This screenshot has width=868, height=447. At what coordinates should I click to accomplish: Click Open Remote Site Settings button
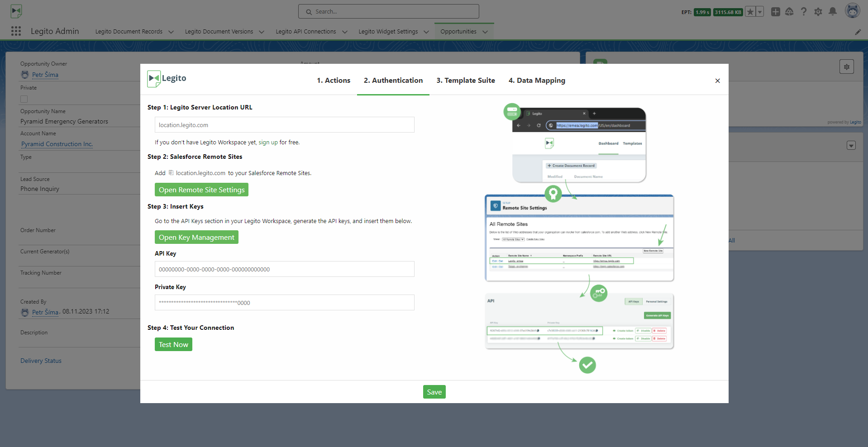pyautogui.click(x=201, y=190)
